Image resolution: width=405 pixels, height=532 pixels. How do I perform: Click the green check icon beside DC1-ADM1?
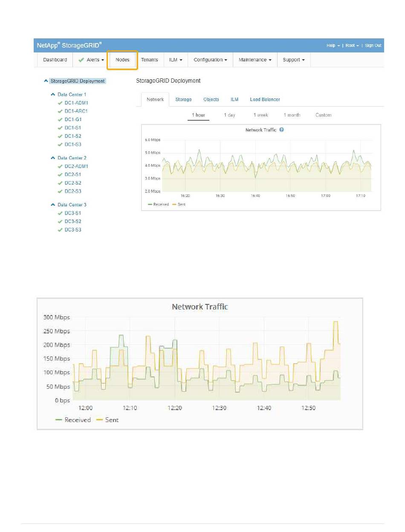pos(60,103)
